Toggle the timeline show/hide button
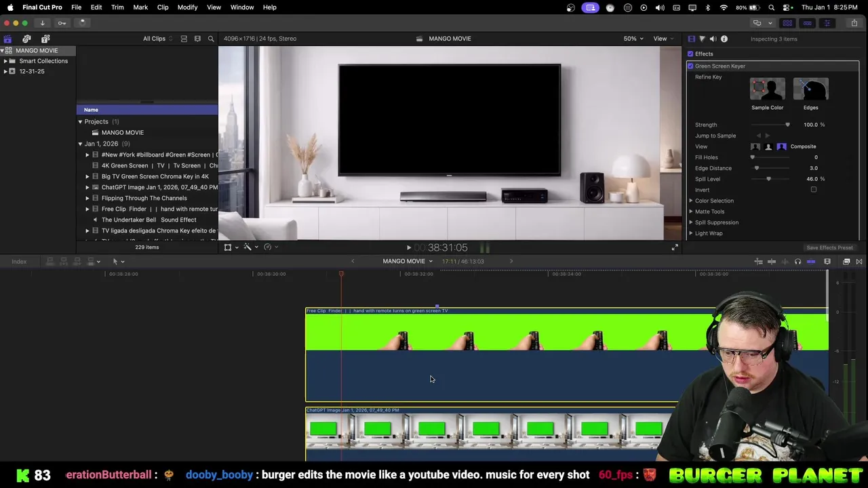 (808, 23)
